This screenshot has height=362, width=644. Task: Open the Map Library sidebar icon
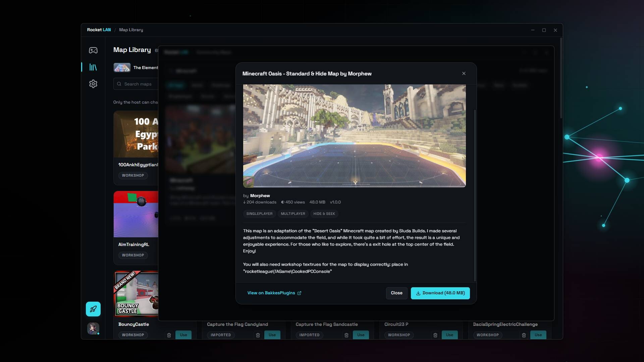(93, 67)
